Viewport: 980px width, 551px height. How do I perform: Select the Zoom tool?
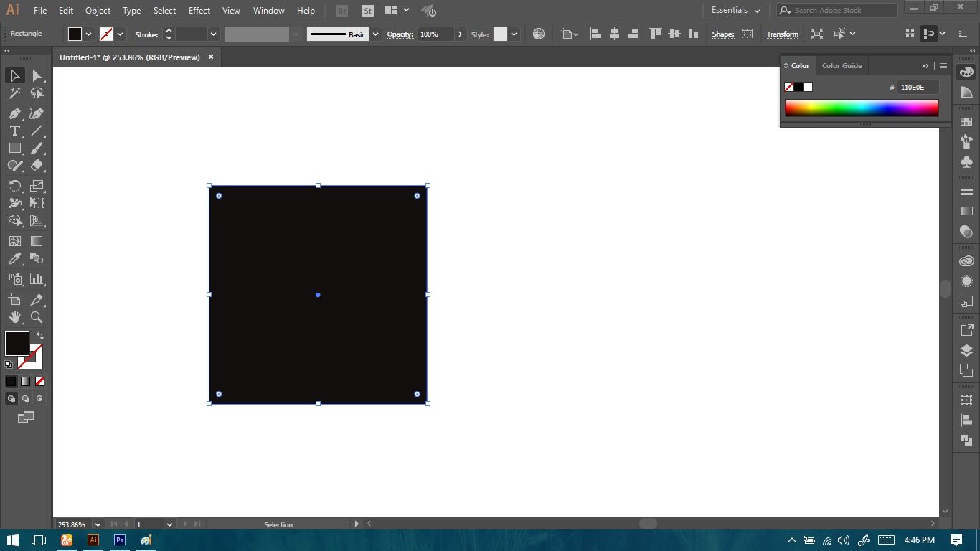pos(37,317)
